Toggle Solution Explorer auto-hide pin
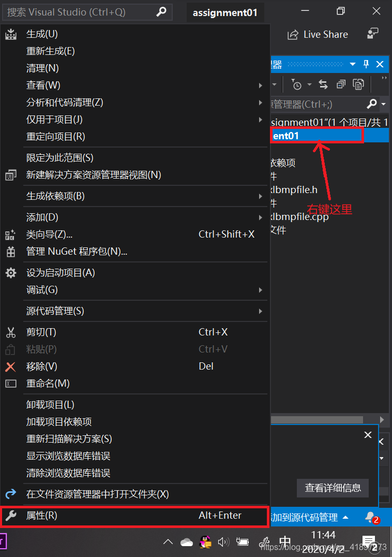392x557 pixels. [x=366, y=64]
